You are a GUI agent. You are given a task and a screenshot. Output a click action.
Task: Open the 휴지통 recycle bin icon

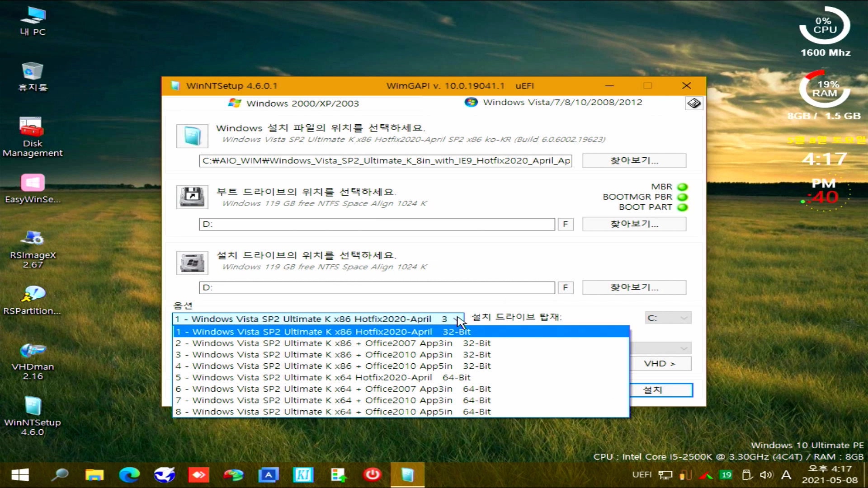click(x=33, y=77)
